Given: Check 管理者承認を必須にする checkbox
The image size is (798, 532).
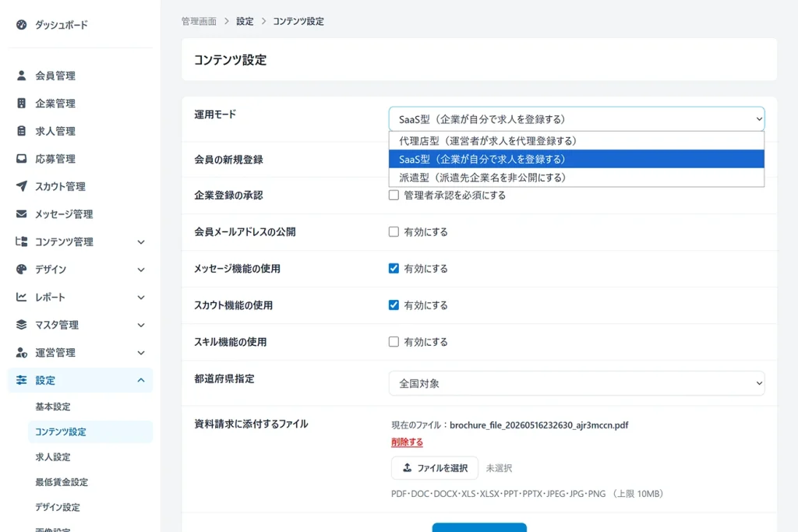Looking at the screenshot, I should point(394,196).
